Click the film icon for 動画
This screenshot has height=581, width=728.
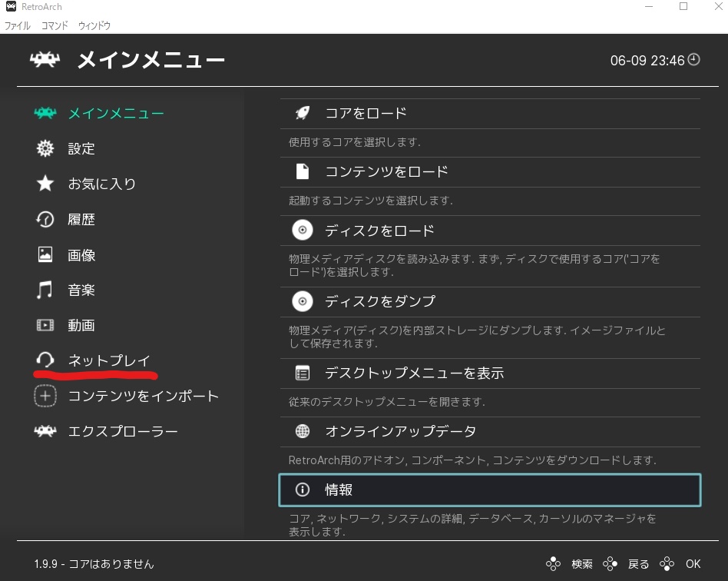click(45, 325)
